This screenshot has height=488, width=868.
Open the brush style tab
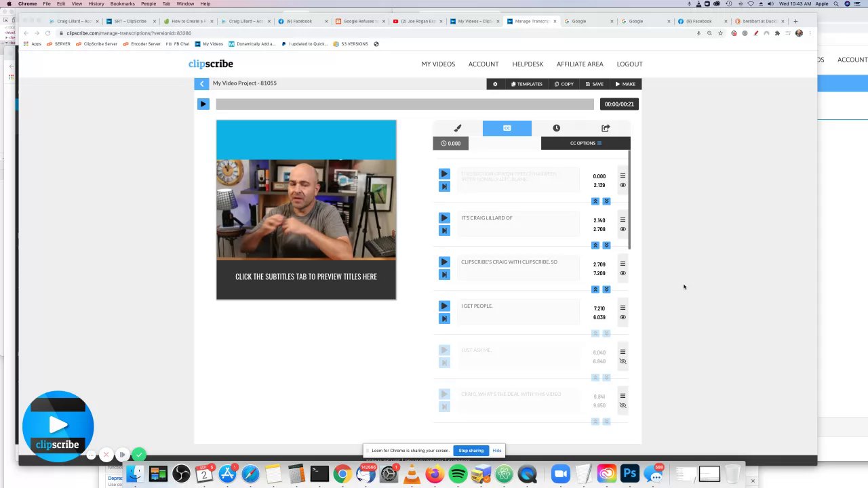tap(458, 128)
